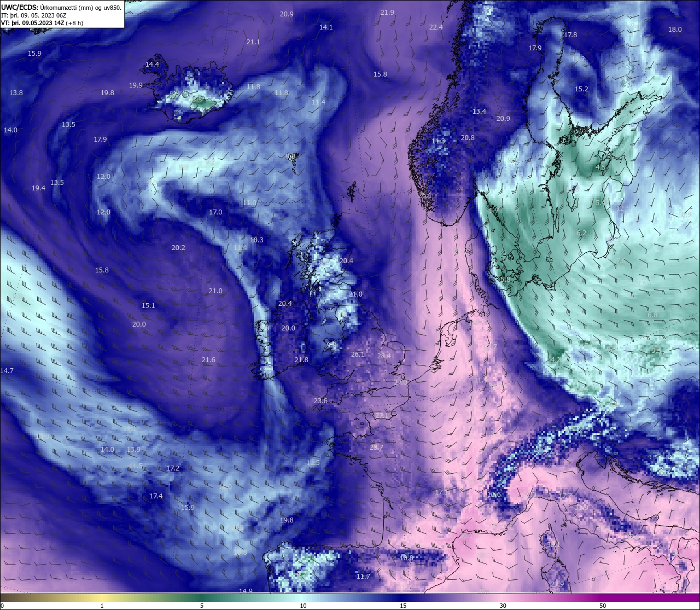Click the color scale tick labeled 5
700x610 pixels.
(x=202, y=606)
